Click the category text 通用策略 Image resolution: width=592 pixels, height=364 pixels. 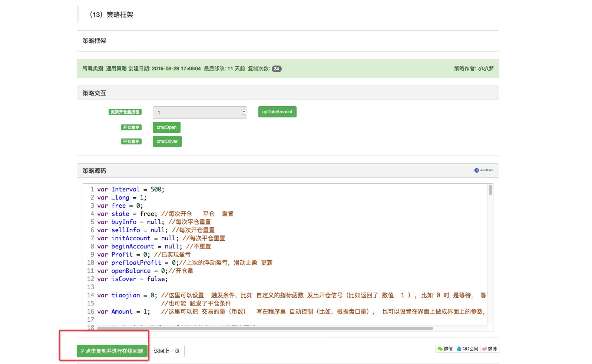[x=116, y=69]
